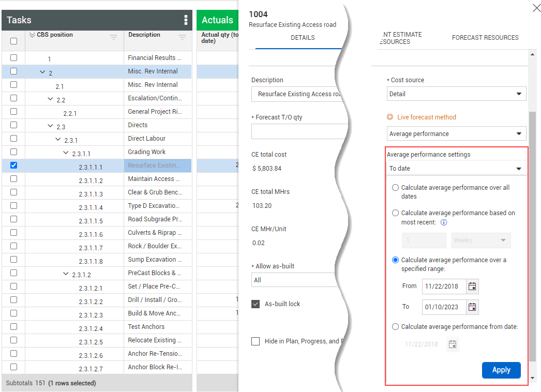This screenshot has height=392, width=541.
Task: Open the Tasks panel kebab menu
Action: pyautogui.click(x=186, y=20)
